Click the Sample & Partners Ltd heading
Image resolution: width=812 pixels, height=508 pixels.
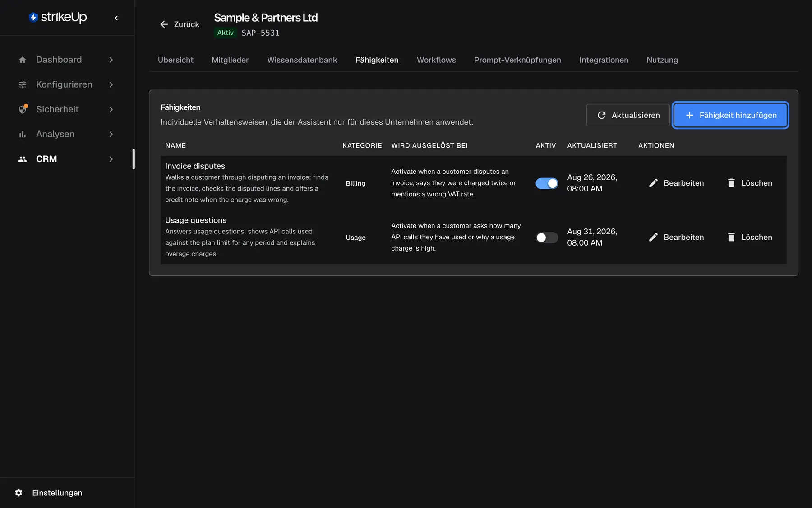coord(266,18)
